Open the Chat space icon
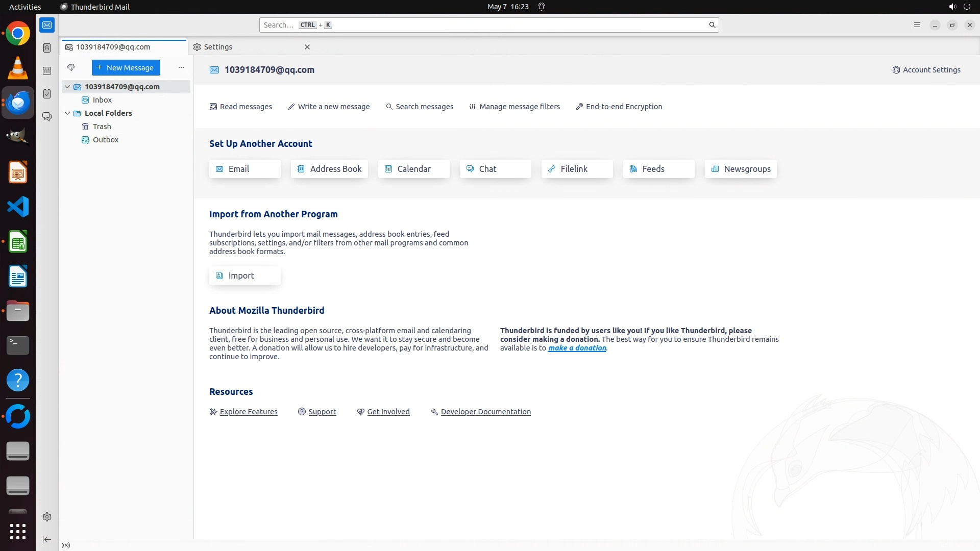This screenshot has width=980, height=551. click(x=47, y=117)
